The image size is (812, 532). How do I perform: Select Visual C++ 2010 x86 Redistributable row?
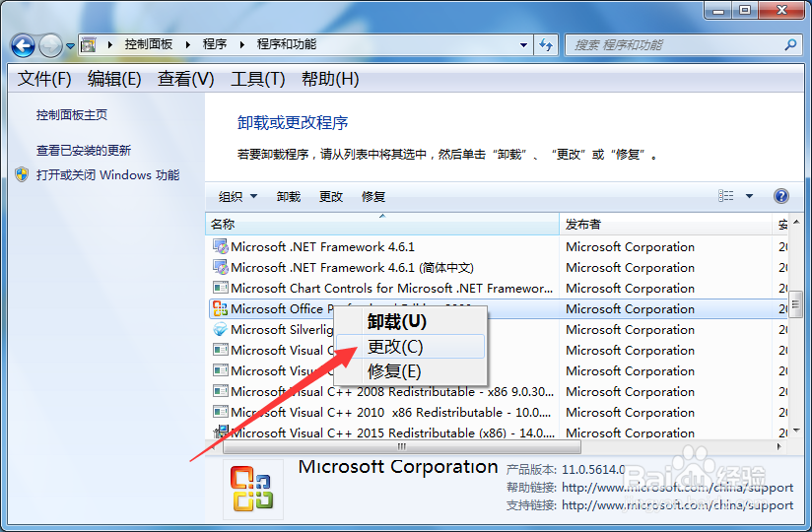click(x=497, y=413)
